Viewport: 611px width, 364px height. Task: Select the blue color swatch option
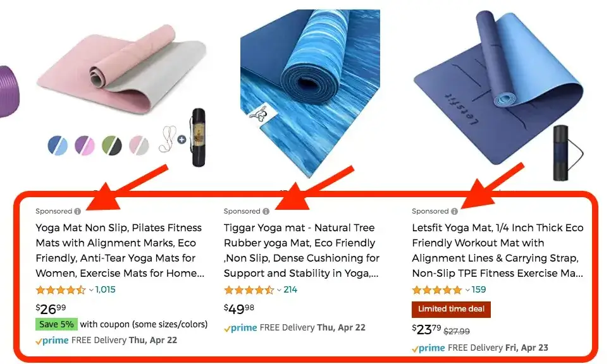58,145
